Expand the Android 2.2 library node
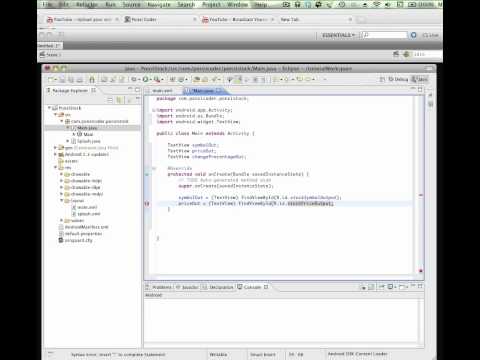The height and width of the screenshot is (360, 480). (x=55, y=154)
